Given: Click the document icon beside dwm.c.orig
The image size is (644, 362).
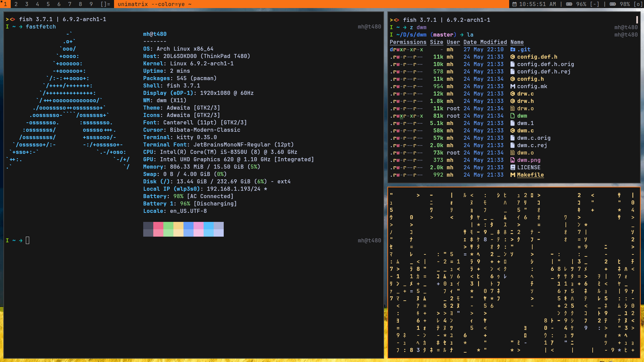Looking at the screenshot, I should [513, 138].
